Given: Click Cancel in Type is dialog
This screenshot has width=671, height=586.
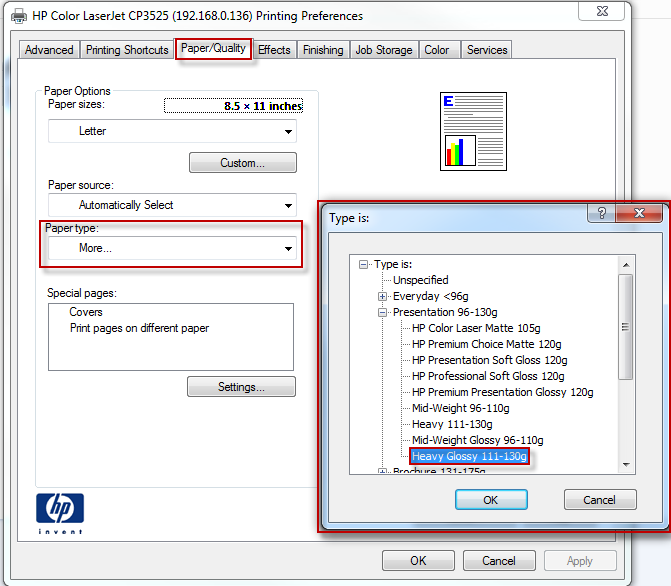Looking at the screenshot, I should pyautogui.click(x=600, y=500).
